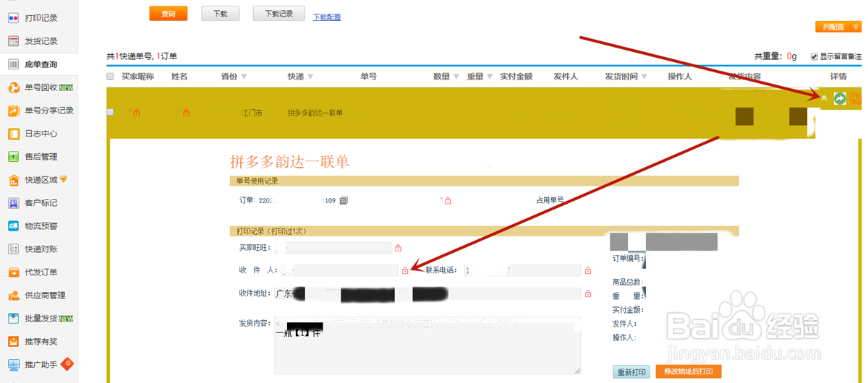Open the 下载配置 link
Viewport: 868px width, 383px height.
pyautogui.click(x=327, y=17)
